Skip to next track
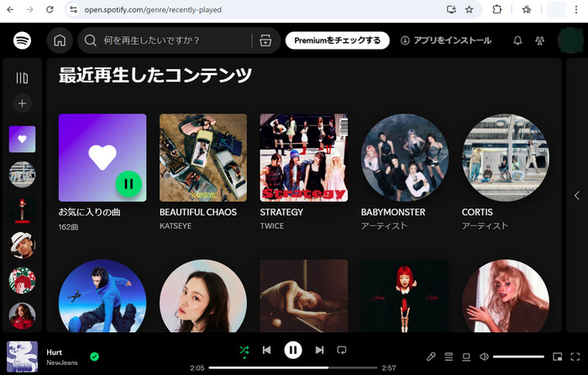This screenshot has width=588, height=375. click(x=319, y=351)
